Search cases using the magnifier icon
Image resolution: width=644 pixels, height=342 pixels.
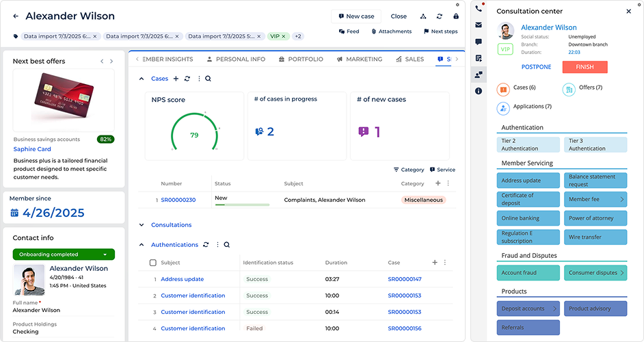coord(208,79)
